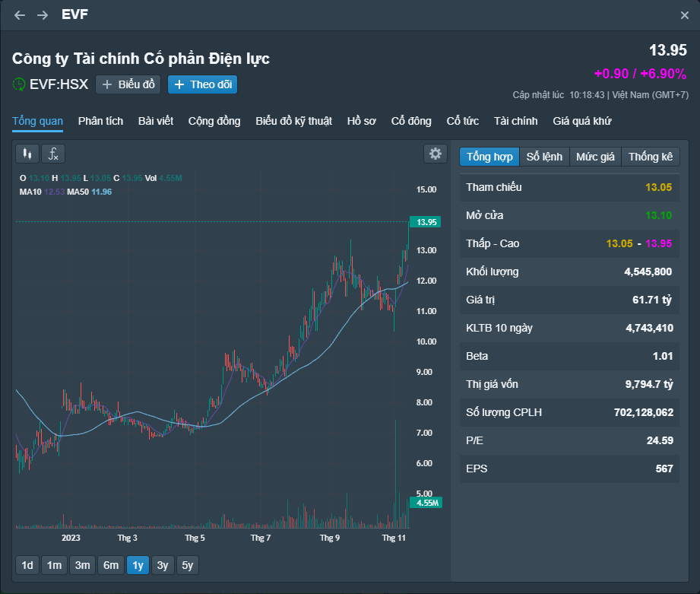
Task: Switch to the Phân tích tab
Action: pyautogui.click(x=100, y=121)
